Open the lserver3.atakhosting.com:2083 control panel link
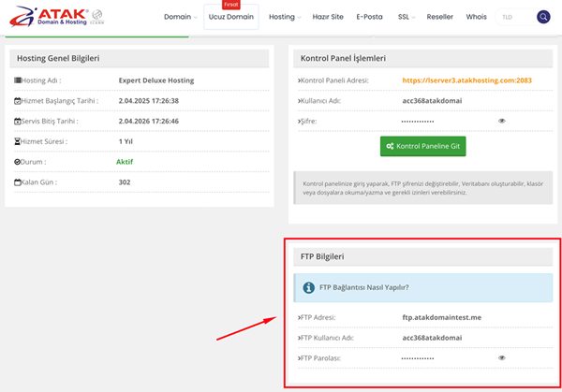 click(x=467, y=80)
